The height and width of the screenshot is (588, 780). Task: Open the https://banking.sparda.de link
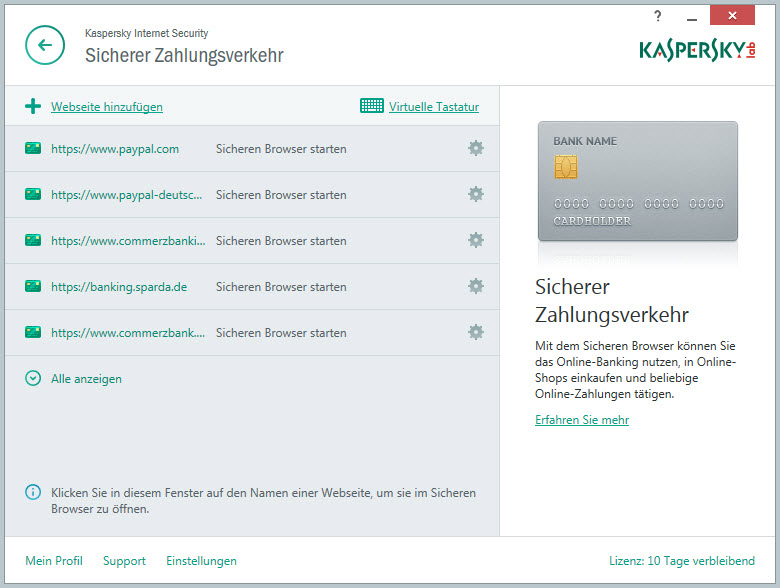click(119, 287)
